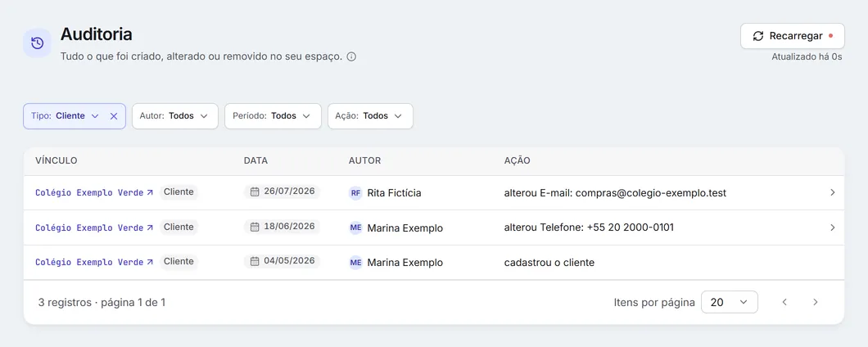This screenshot has height=347, width=868.
Task: Open the Autor: Todos filter dropdown
Action: (x=175, y=116)
